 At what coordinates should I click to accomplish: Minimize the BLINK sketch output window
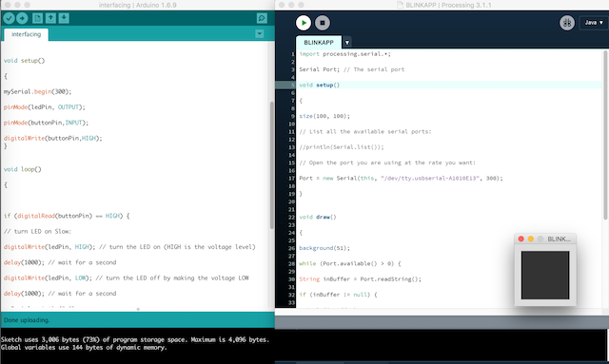point(531,239)
